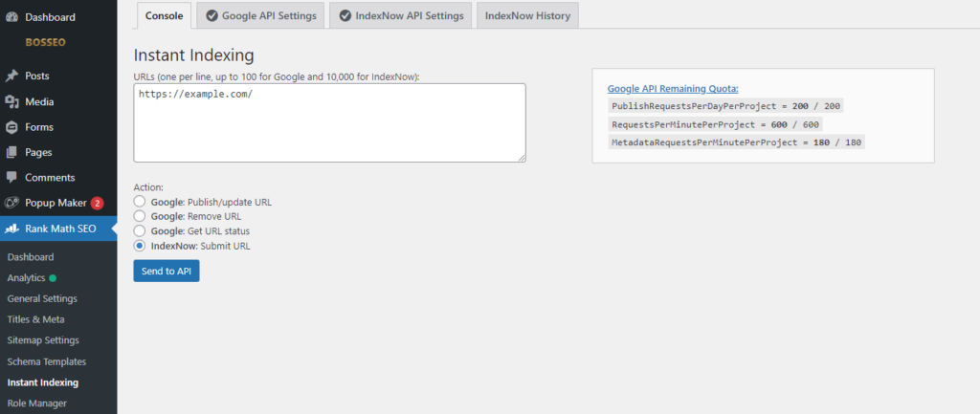Click the Dashboard gauge icon in sidebar
The image size is (980, 414).
[11, 17]
